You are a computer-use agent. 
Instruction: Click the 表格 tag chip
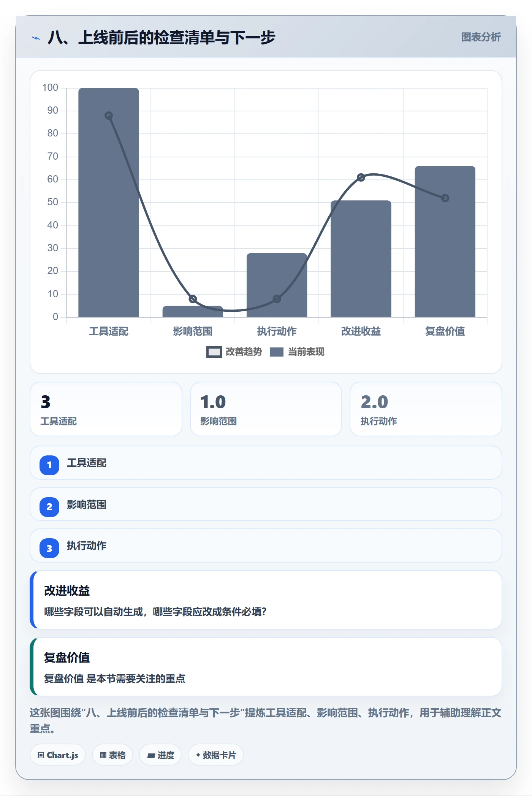click(x=112, y=755)
